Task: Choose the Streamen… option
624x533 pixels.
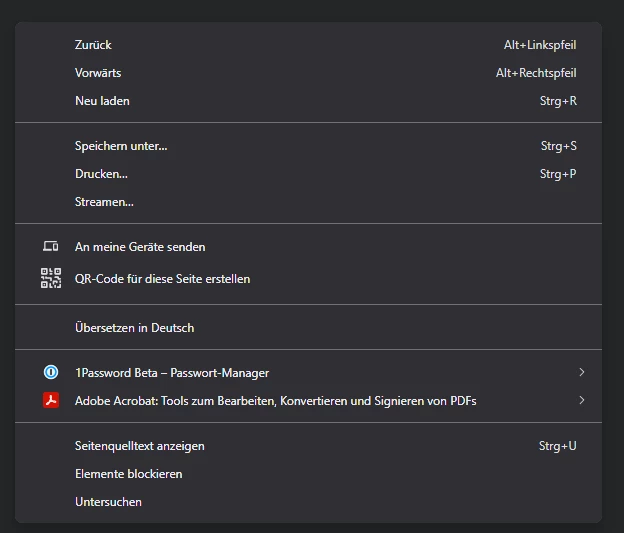Action: 104,202
